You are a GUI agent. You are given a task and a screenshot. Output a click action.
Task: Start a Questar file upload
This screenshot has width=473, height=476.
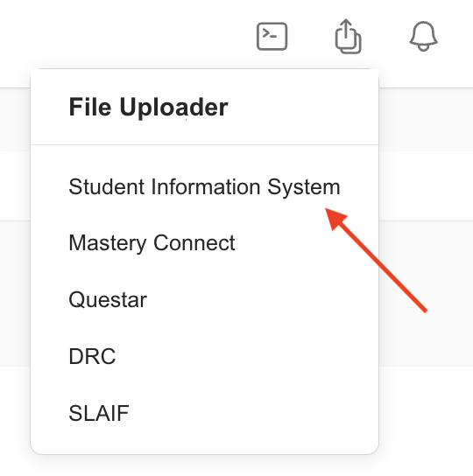(x=108, y=299)
